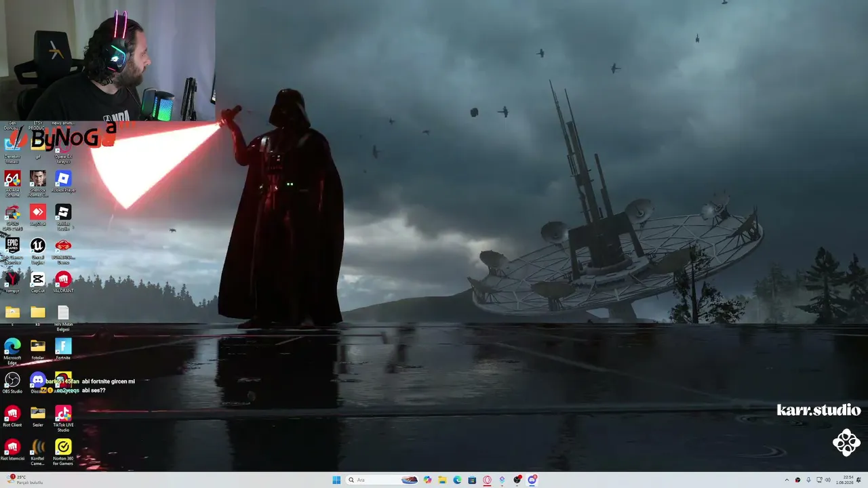Open OBS Studio from the desktop

click(12, 383)
